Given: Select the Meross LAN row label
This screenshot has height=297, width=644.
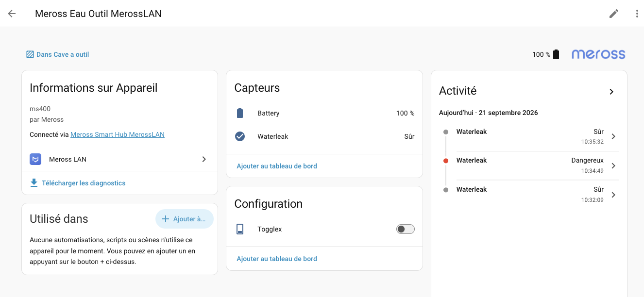Looking at the screenshot, I should point(68,159).
